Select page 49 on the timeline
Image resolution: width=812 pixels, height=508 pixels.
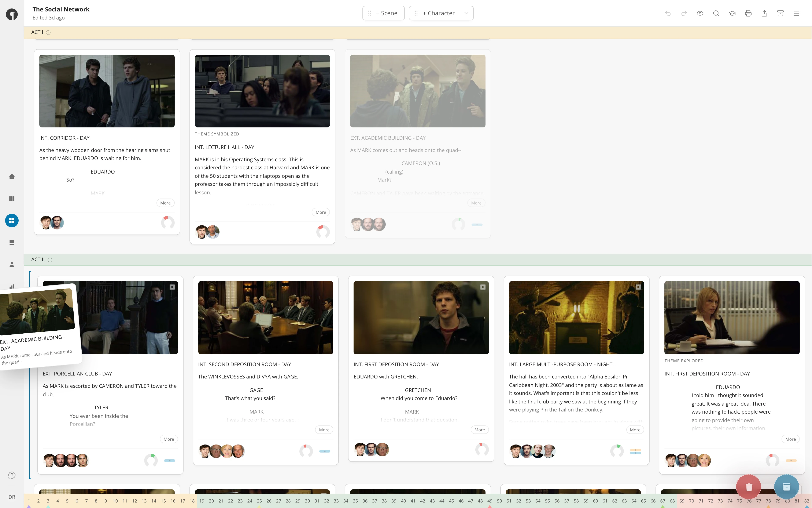[x=490, y=501]
